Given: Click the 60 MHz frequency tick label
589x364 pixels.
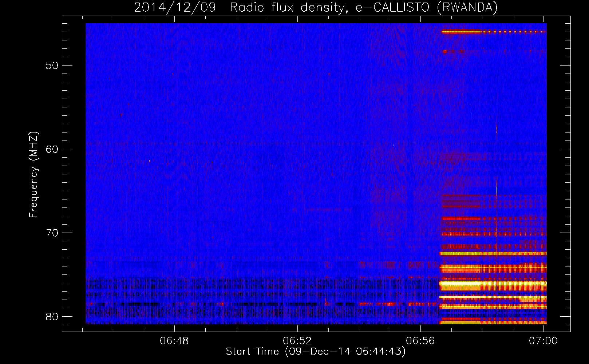Looking at the screenshot, I should (52, 150).
